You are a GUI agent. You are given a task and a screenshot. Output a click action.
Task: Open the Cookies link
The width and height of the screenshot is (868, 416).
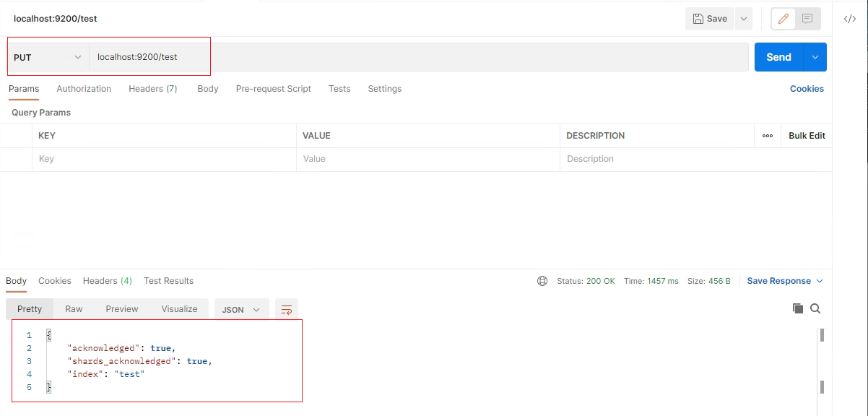[x=807, y=89]
